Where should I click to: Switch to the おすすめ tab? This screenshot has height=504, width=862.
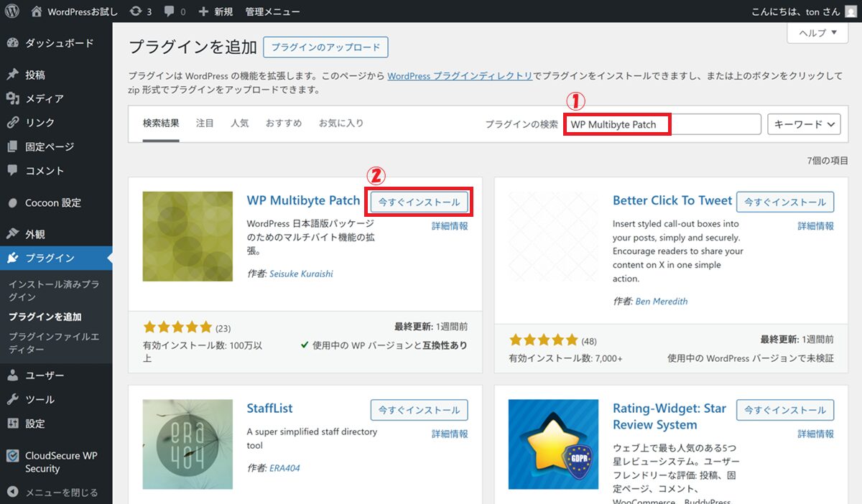pyautogui.click(x=283, y=123)
